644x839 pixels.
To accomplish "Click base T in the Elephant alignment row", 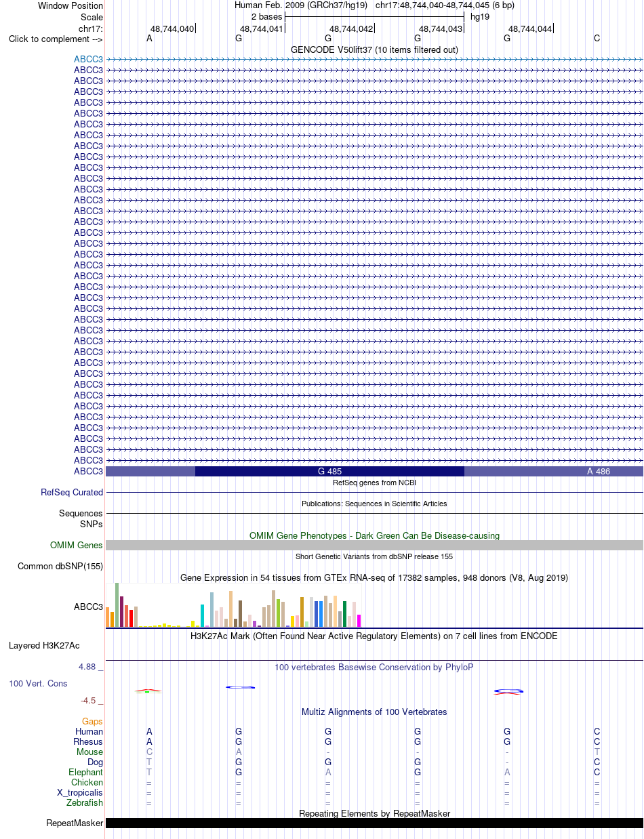I will [149, 773].
